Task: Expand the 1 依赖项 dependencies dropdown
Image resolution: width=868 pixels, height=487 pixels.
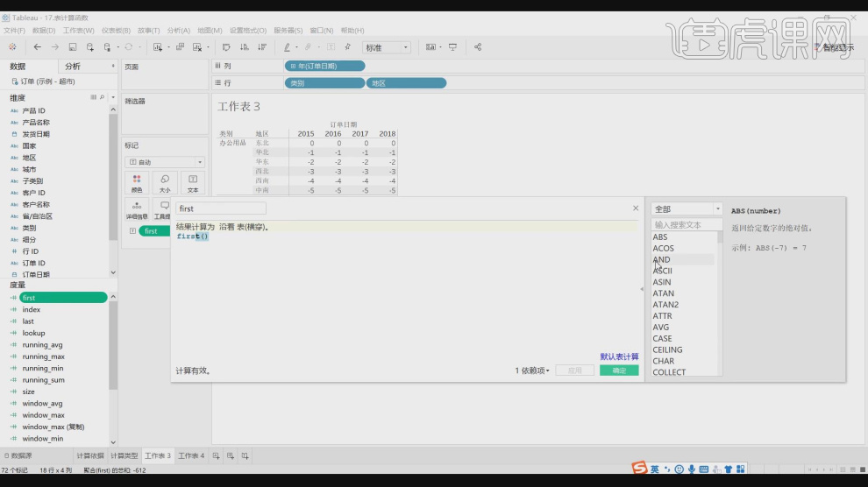Action: point(532,371)
